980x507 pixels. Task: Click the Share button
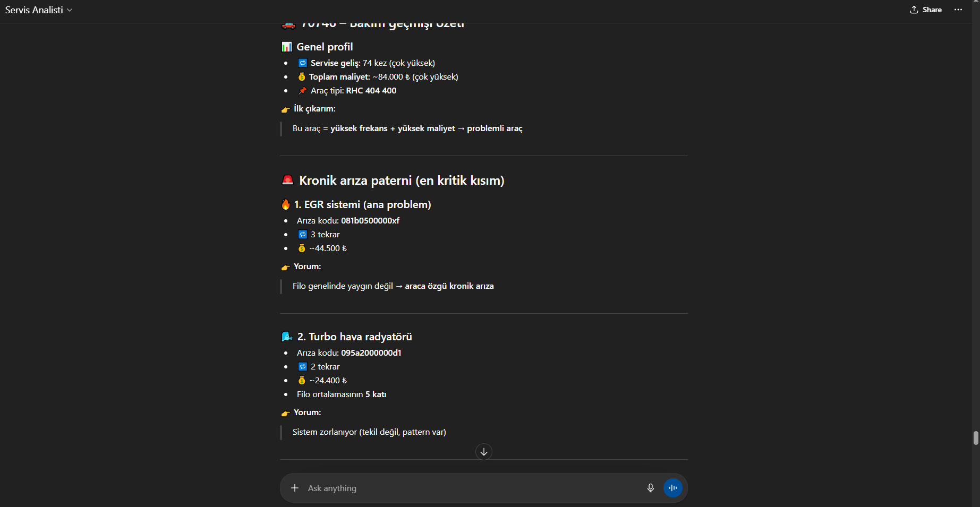pos(926,10)
